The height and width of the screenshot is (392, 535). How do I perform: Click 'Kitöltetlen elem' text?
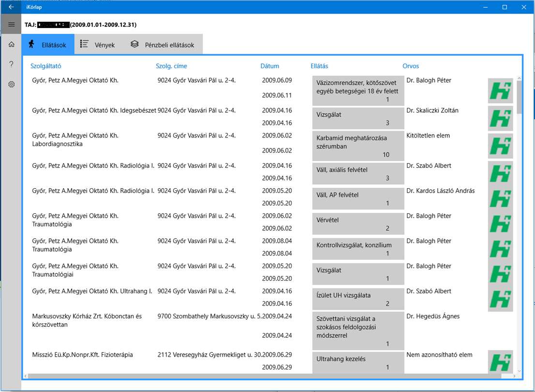click(x=428, y=136)
